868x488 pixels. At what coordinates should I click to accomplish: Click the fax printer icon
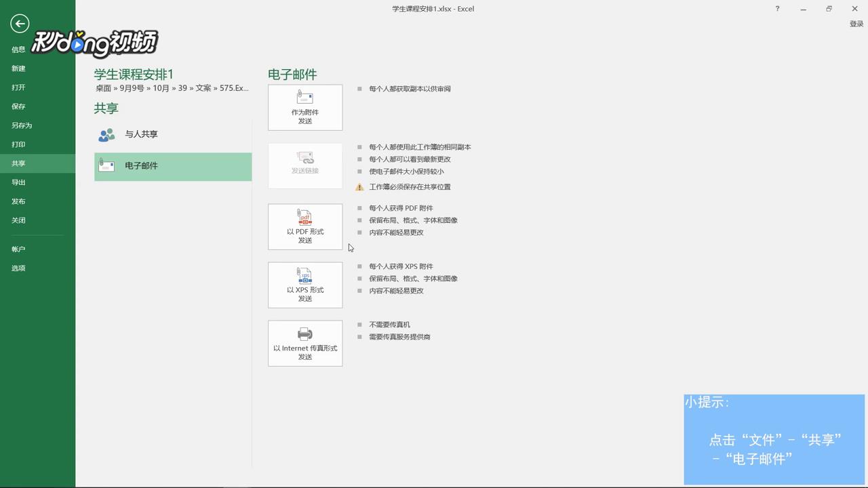pos(305,334)
